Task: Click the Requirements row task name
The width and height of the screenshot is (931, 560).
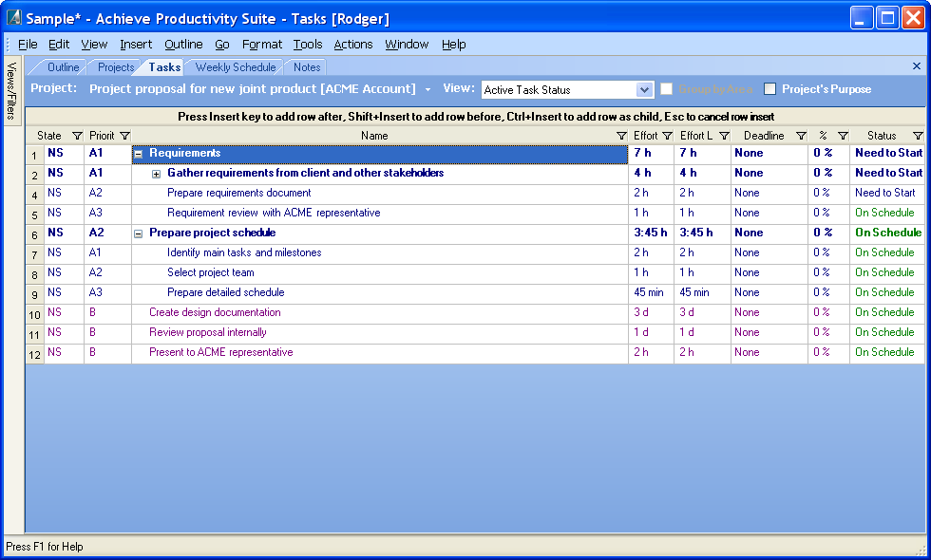Action: click(x=184, y=153)
